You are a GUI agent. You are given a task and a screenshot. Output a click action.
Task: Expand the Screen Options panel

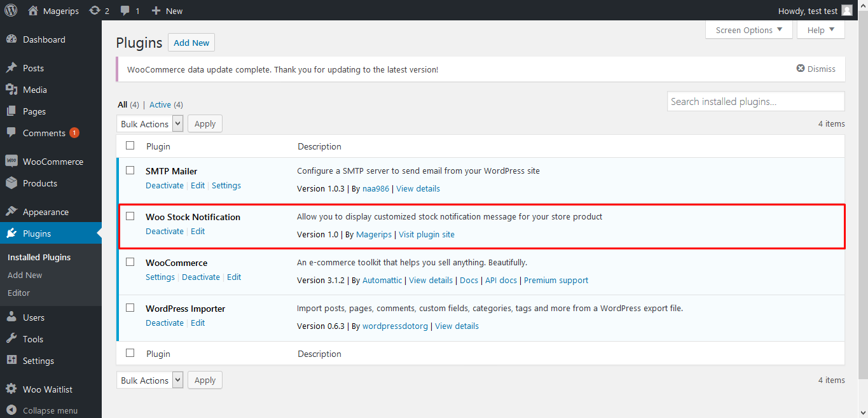(748, 30)
